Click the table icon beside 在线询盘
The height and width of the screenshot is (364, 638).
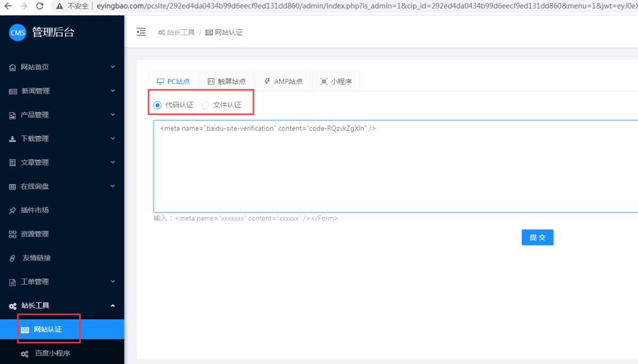pyautogui.click(x=13, y=187)
